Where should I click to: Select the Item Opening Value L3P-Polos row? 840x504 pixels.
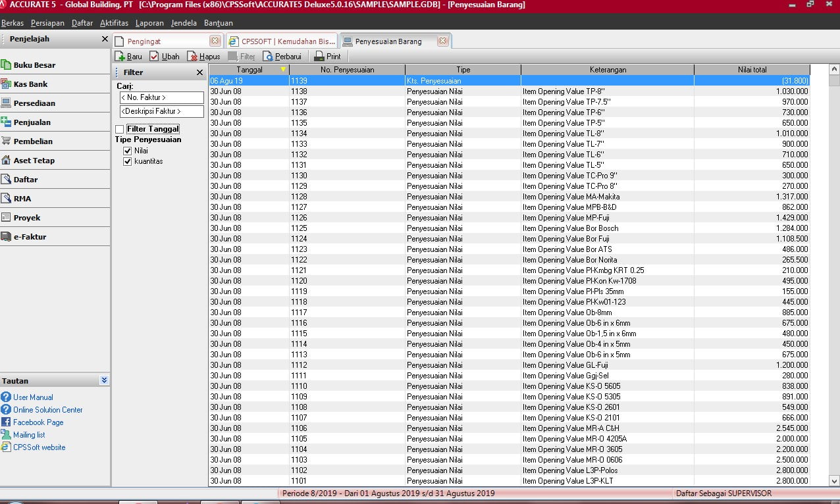509,470
